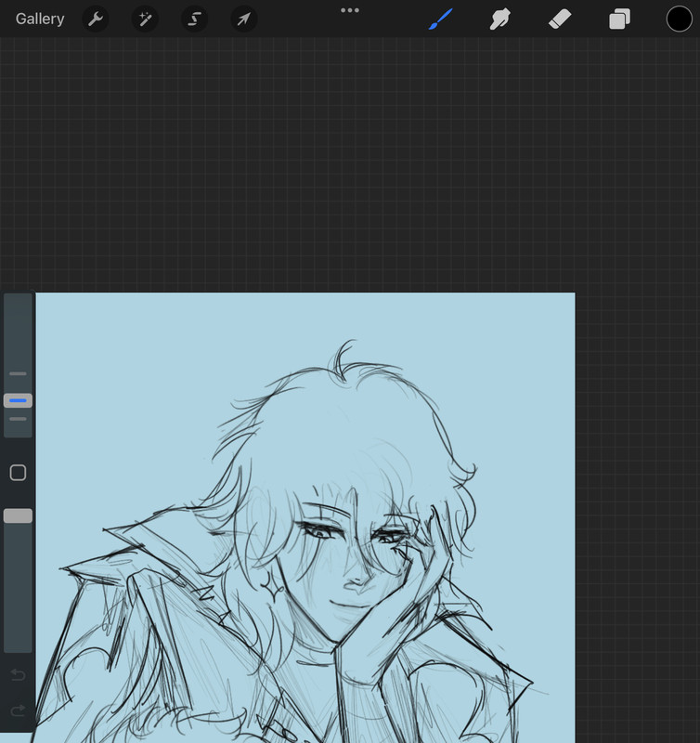Tap the brush opacity slider handle
Viewport: 700px width, 743px height.
[18, 516]
